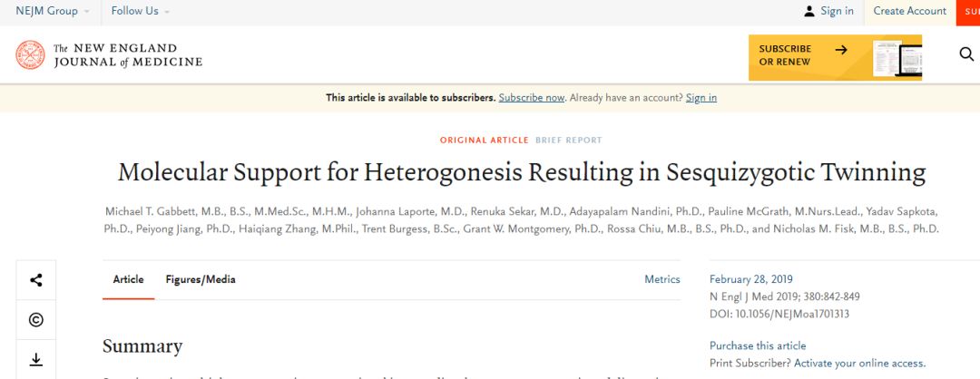Expand the NEJM Group dropdown

tap(53, 11)
